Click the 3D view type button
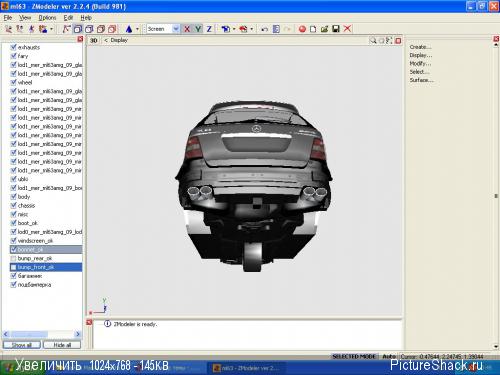 pos(94,40)
